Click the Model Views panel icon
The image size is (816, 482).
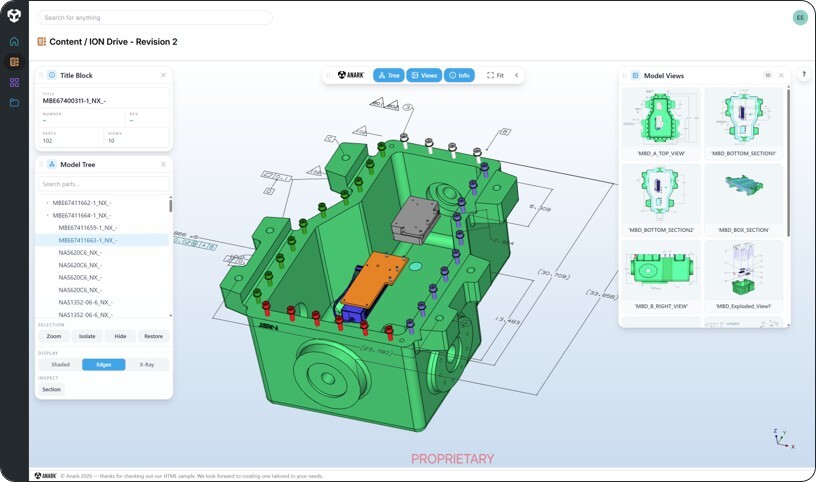[x=635, y=75]
